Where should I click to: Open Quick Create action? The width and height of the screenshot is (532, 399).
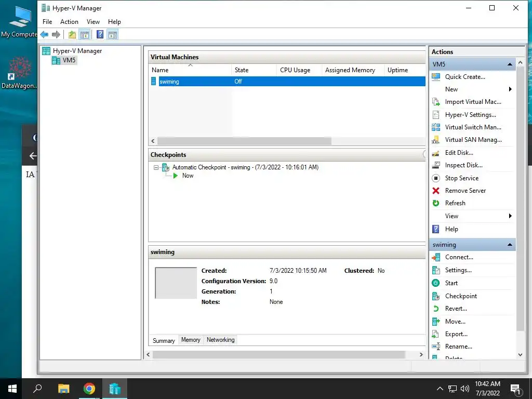tap(465, 77)
